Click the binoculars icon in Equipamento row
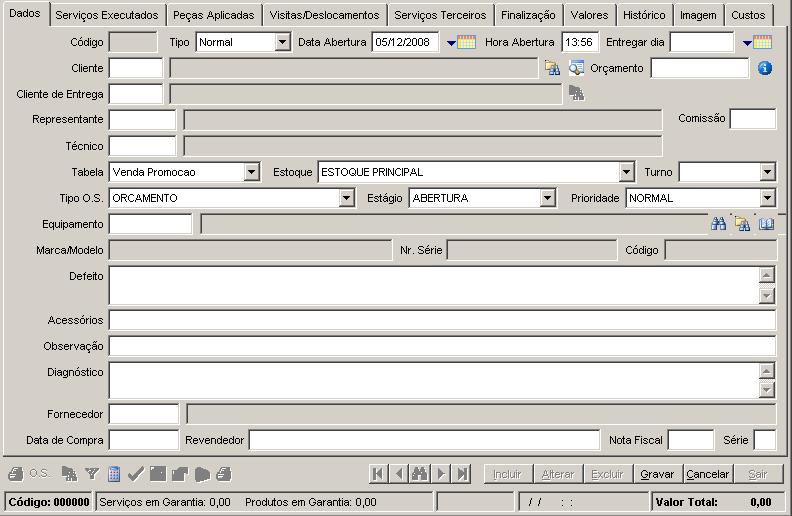The height and width of the screenshot is (516, 792). (x=718, y=224)
